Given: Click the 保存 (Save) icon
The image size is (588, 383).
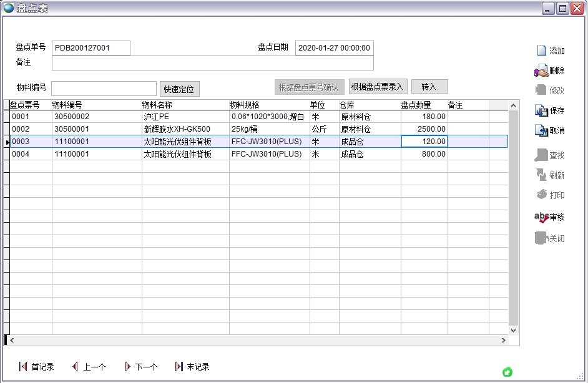Looking at the screenshot, I should pyautogui.click(x=541, y=110).
